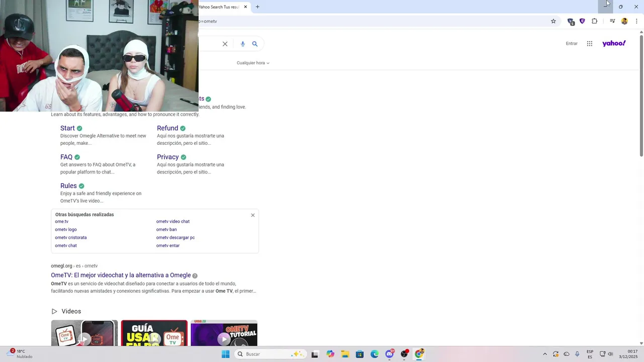
Task: Launch Copilot from the taskbar
Action: [330, 354]
